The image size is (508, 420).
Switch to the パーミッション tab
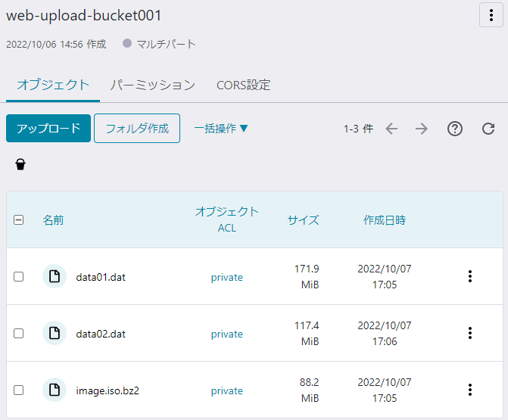point(152,85)
